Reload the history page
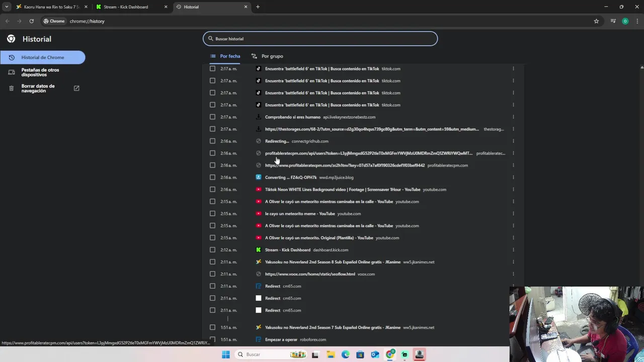This screenshot has width=644, height=362. click(x=31, y=21)
